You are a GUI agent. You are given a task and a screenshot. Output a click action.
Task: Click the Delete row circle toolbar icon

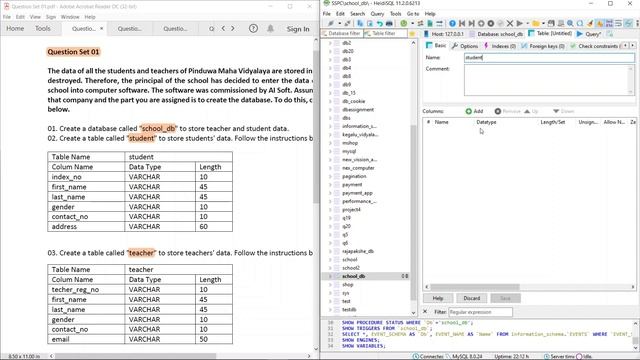point(491,23)
